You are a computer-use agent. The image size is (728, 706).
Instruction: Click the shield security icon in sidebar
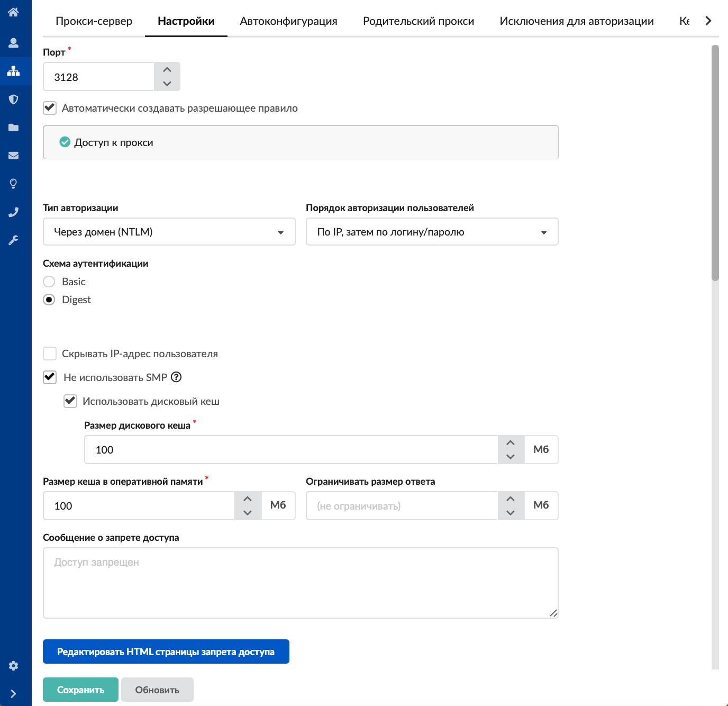14,99
